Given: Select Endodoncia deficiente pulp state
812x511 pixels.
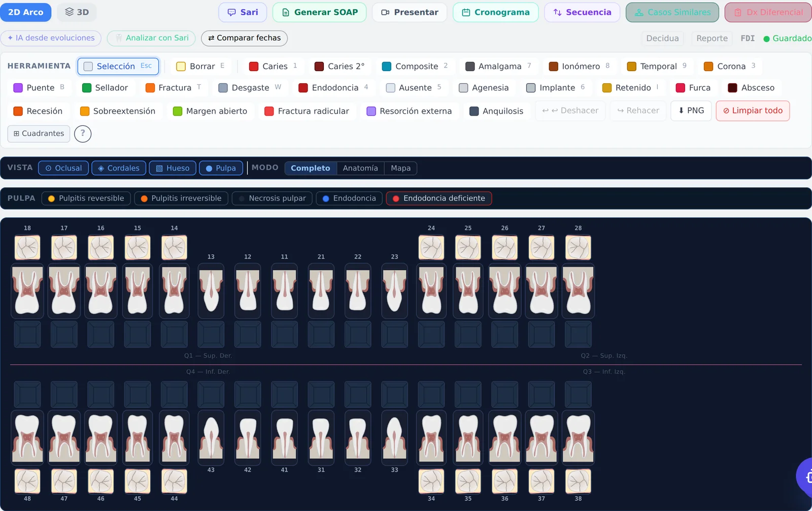Looking at the screenshot, I should (x=439, y=198).
